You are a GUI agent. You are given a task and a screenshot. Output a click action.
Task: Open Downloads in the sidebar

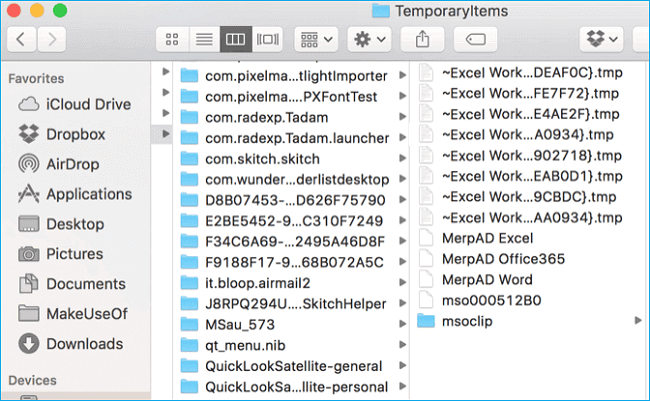point(84,344)
